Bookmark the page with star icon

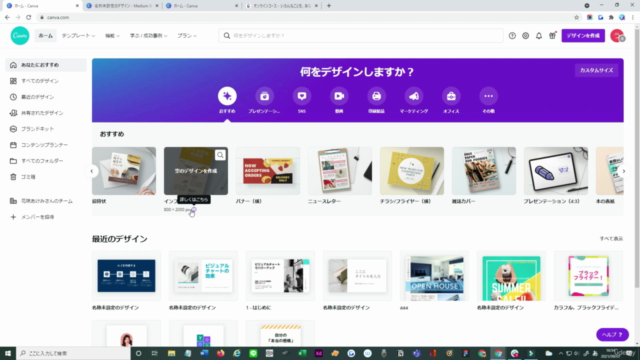pos(576,17)
